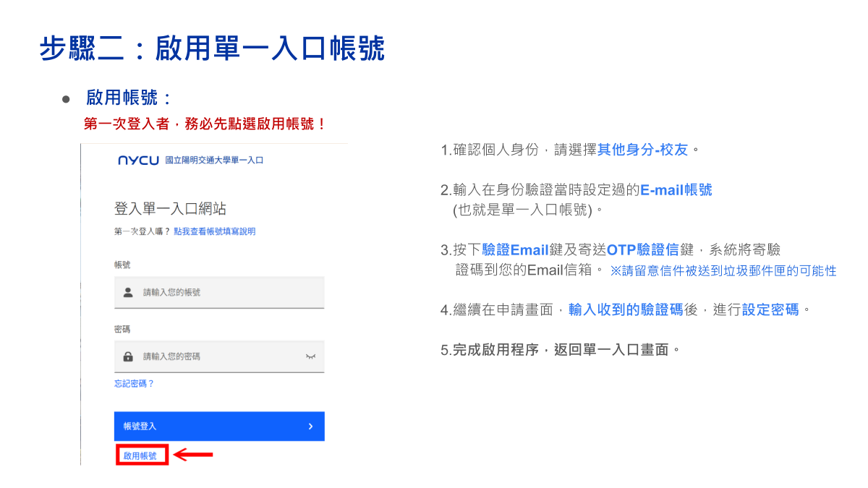Toggle the highlighted 啟用帳號 option

click(x=141, y=455)
